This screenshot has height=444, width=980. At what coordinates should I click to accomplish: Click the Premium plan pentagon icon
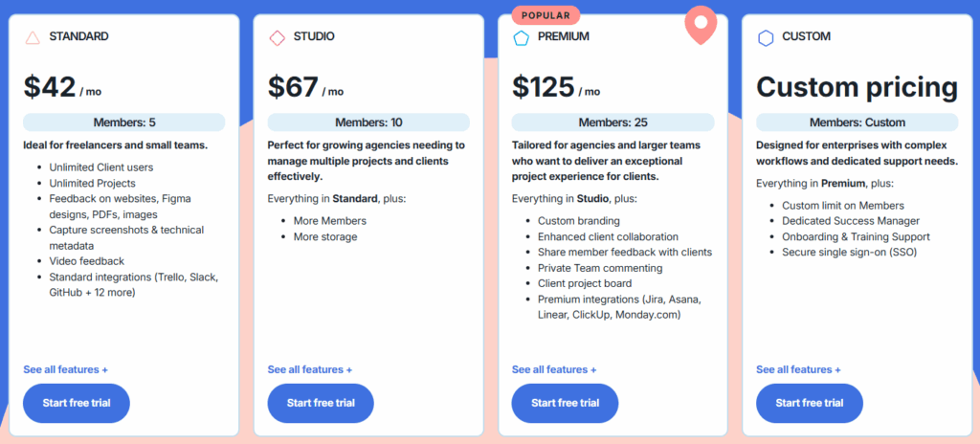pyautogui.click(x=521, y=38)
